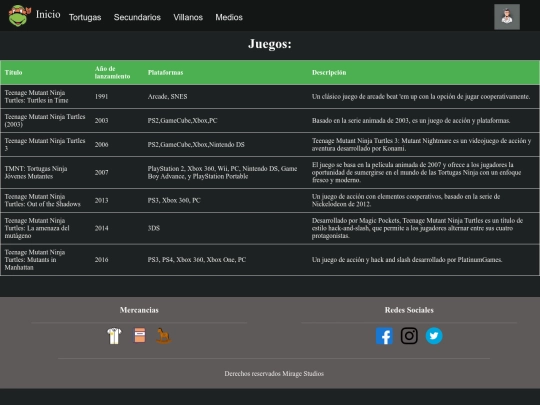Click the 2013 year cell

(118, 200)
